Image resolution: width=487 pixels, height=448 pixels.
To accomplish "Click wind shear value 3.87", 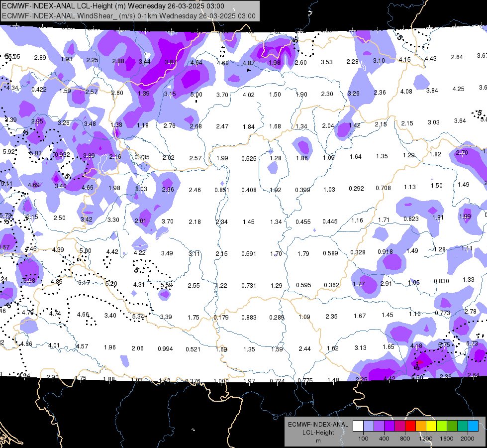I will [x=171, y=62].
